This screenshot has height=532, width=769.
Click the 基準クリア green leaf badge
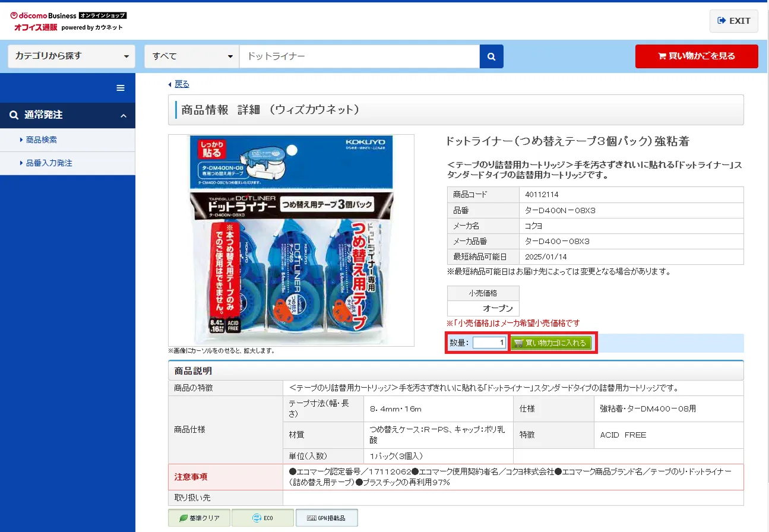coord(199,518)
